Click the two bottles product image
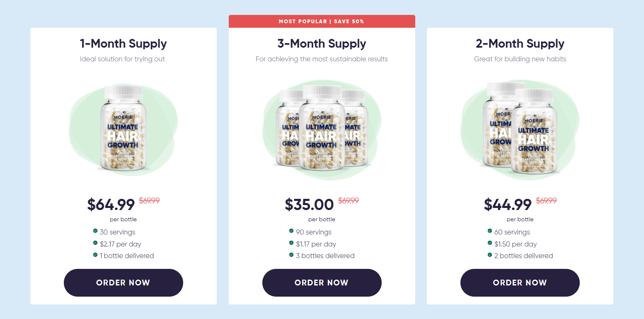Screen dimensions: 644x319 click(520, 129)
